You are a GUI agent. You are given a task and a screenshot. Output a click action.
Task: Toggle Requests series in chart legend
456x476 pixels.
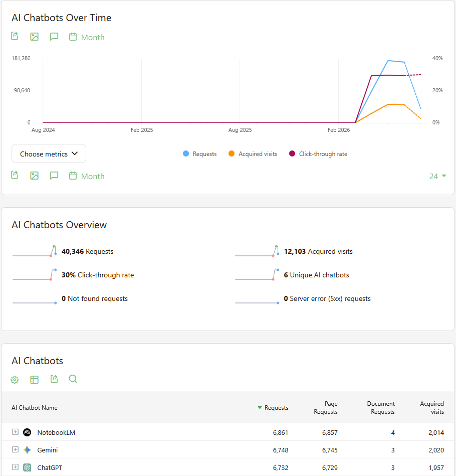point(200,154)
